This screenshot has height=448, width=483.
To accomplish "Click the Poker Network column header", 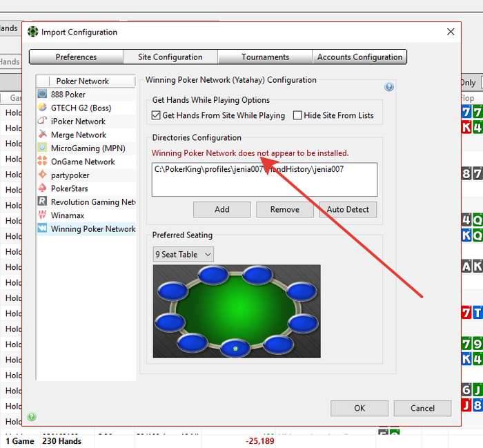I will [x=82, y=81].
